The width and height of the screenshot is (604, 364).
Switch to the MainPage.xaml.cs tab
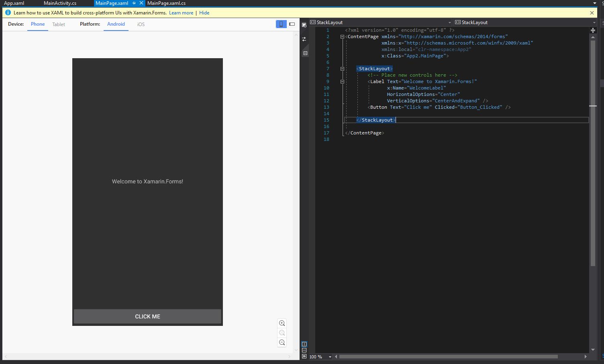point(166,3)
